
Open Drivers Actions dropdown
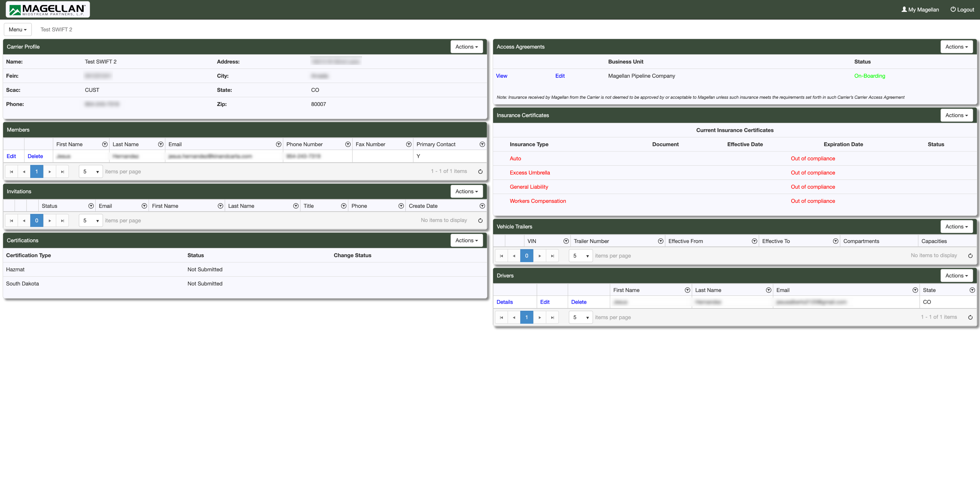coord(956,276)
